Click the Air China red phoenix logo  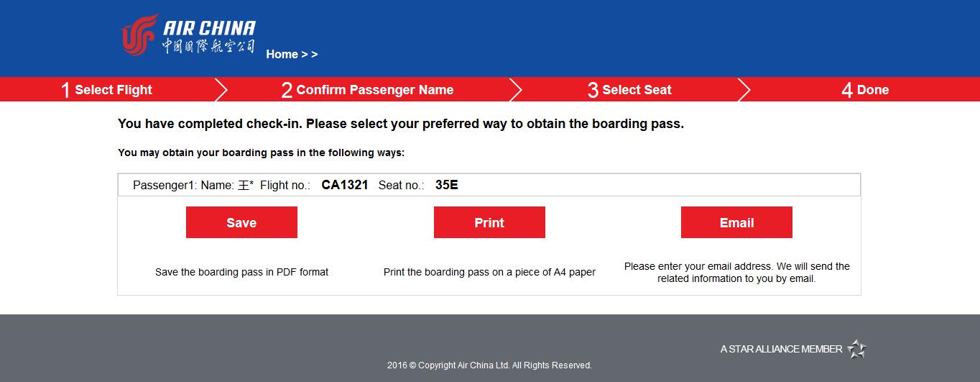click(x=139, y=35)
